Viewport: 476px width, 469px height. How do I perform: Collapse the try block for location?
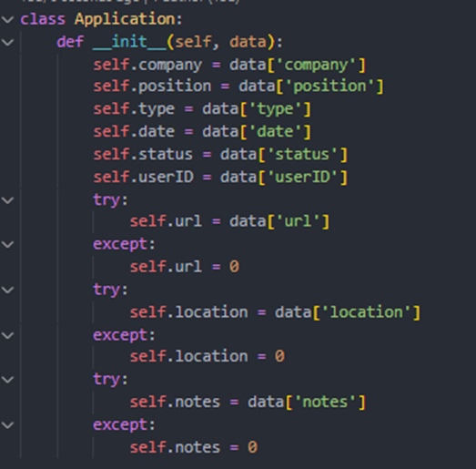7,290
